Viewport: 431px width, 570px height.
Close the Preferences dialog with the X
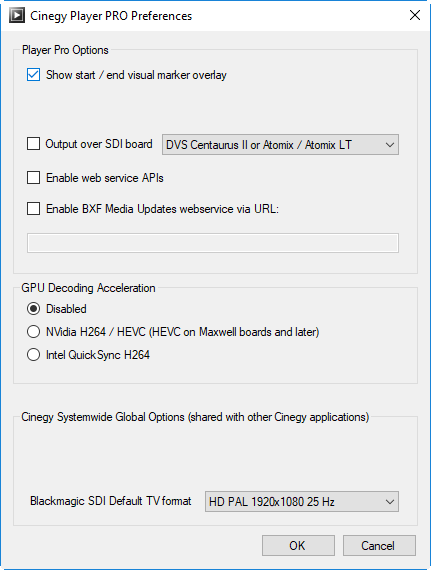(415, 15)
